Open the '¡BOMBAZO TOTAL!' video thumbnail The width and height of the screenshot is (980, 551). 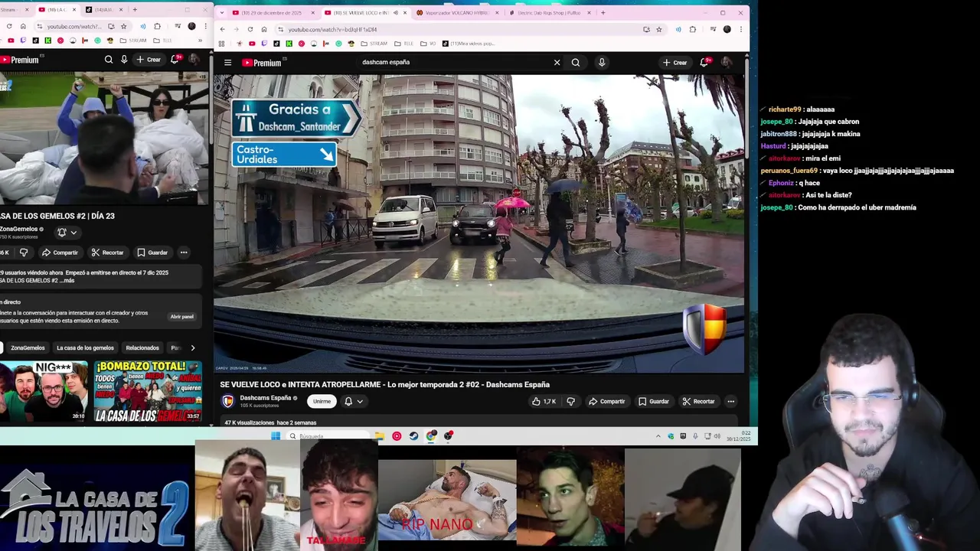[148, 392]
